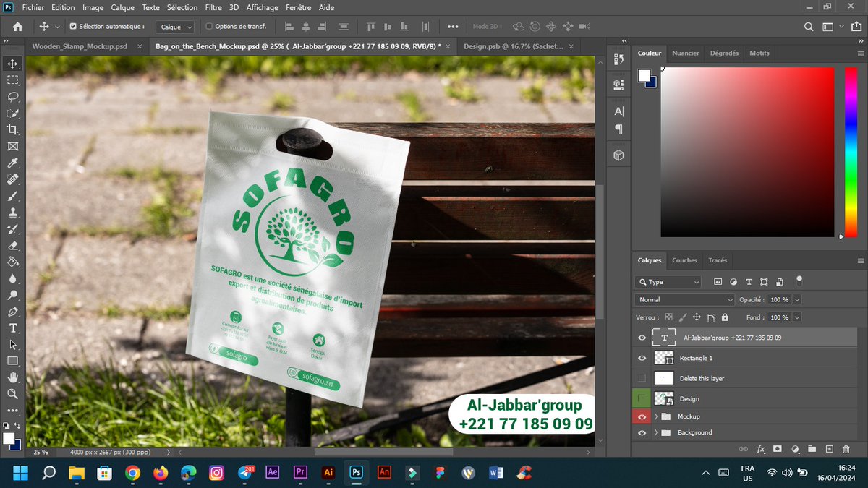Click the zoom percentage field 25 %
Screen dimensions: 868x488
click(41, 452)
